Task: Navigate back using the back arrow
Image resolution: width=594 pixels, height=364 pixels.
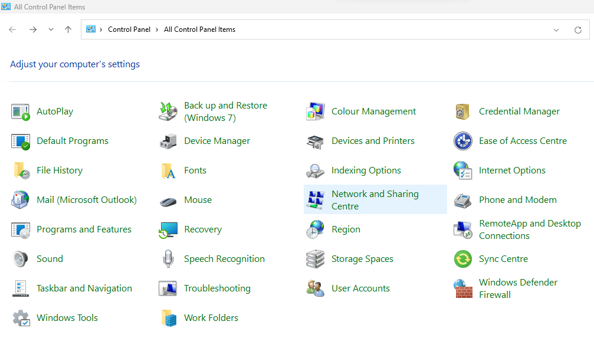Action: (x=12, y=29)
